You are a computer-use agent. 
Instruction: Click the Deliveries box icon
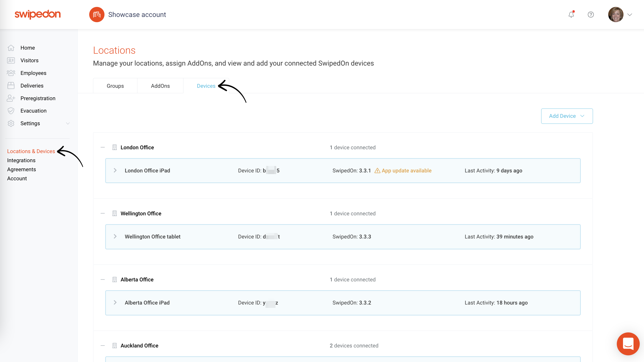(11, 86)
